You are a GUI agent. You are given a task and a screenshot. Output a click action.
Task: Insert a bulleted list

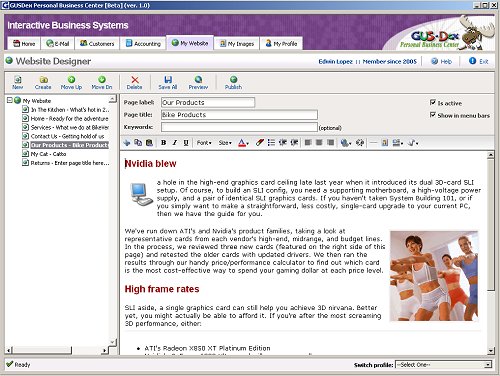pos(271,143)
